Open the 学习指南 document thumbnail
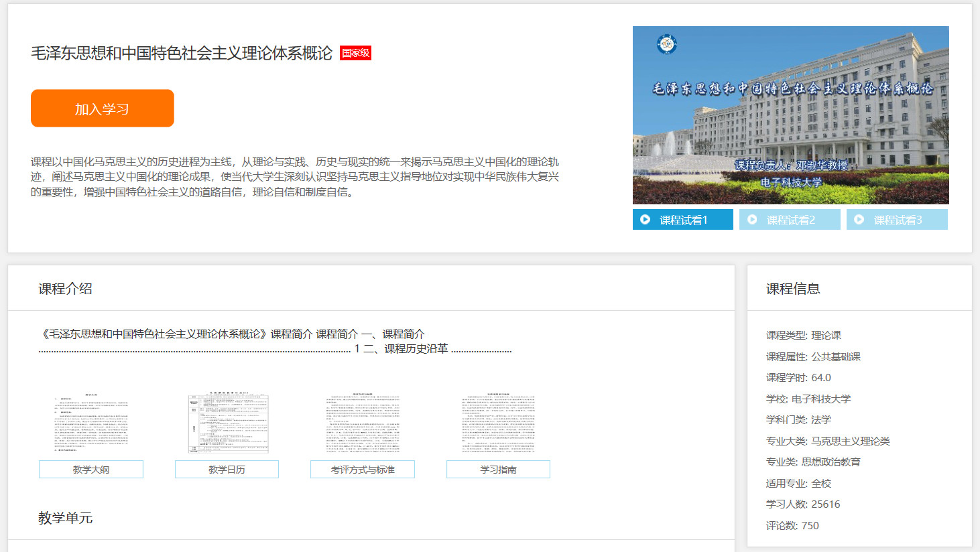980x552 pixels. point(498,423)
